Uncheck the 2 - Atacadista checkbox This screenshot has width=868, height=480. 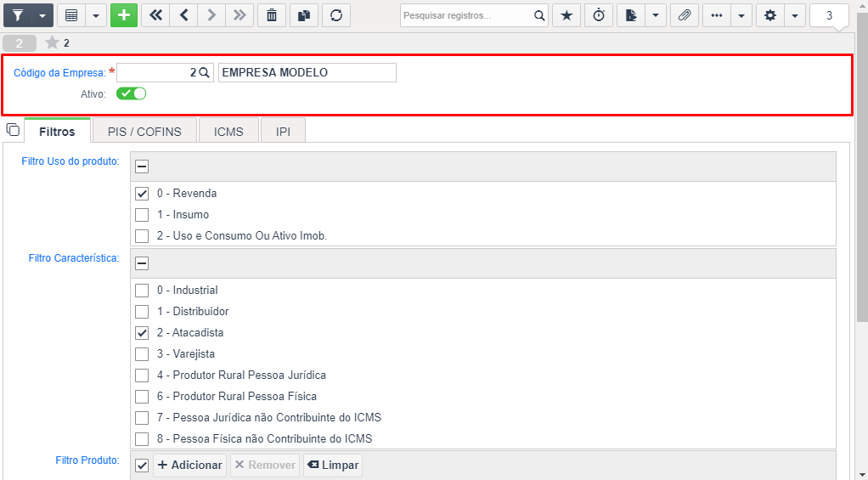tap(142, 333)
